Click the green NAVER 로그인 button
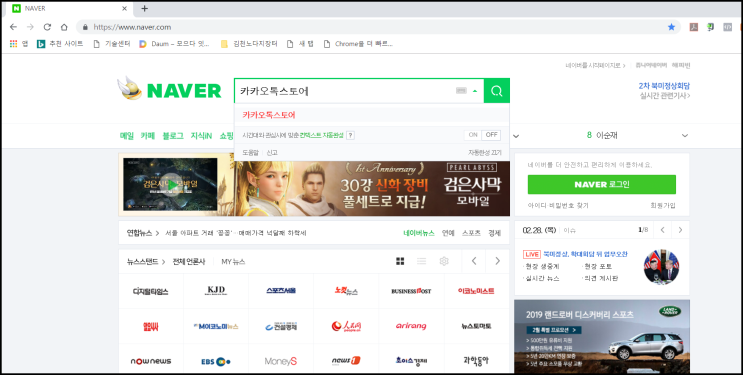 602,184
